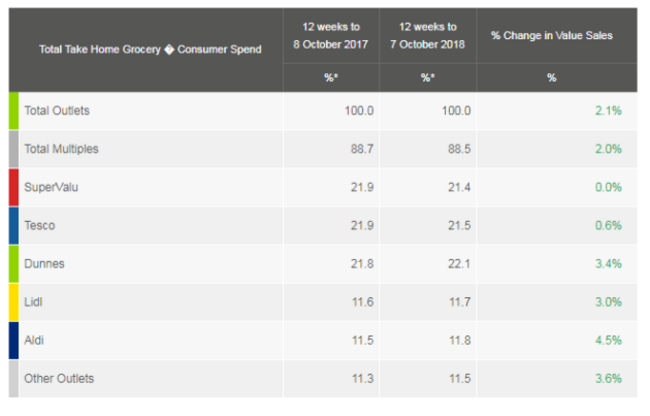Click Total Multiples change value 2.0%
The height and width of the screenshot is (416, 650).
(x=609, y=149)
